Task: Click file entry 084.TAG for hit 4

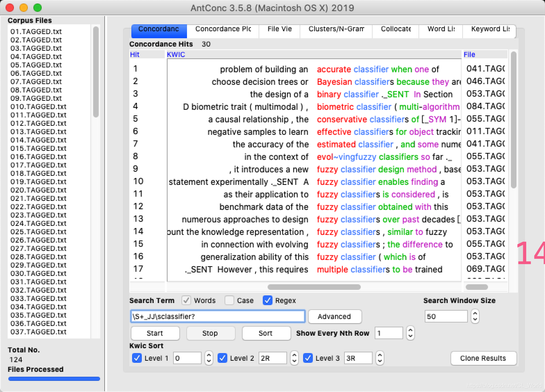Action: click(x=485, y=106)
